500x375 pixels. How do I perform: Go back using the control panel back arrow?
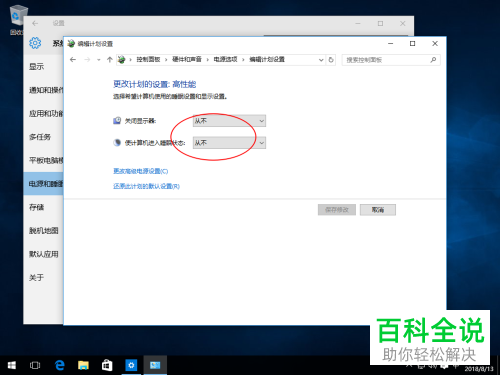tap(73, 60)
